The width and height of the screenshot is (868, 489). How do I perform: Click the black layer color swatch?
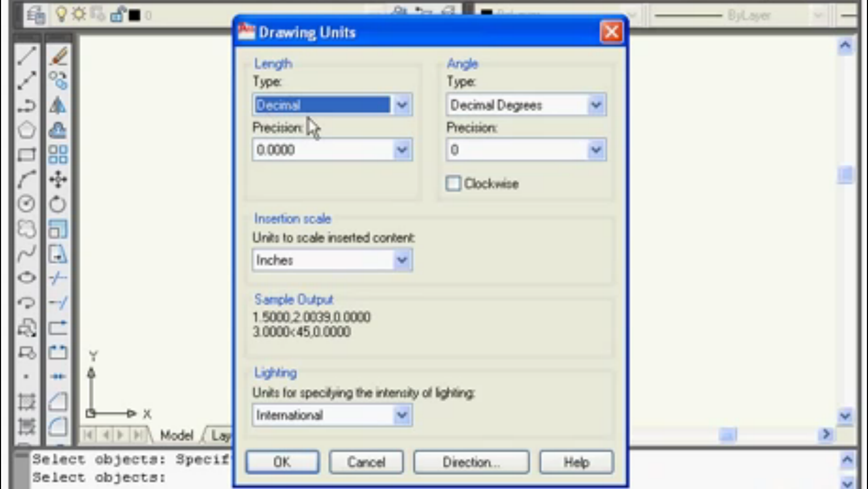point(135,15)
